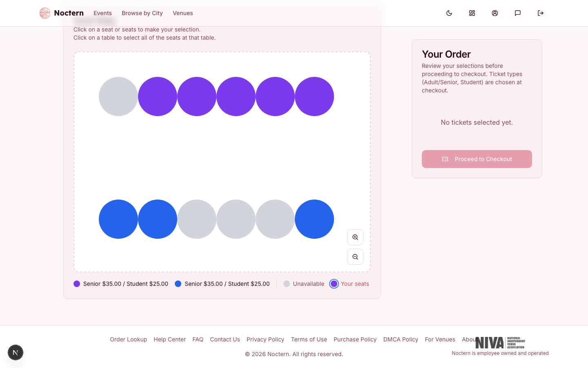The width and height of the screenshot is (588, 368).
Task: Toggle dark mode with the moon icon
Action: pyautogui.click(x=449, y=13)
